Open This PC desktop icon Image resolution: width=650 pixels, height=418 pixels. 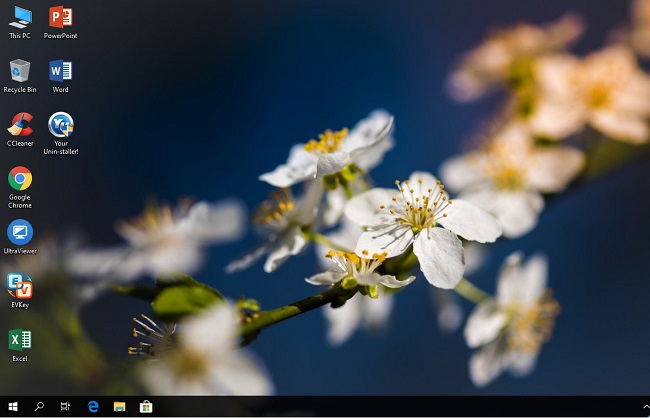tap(20, 18)
